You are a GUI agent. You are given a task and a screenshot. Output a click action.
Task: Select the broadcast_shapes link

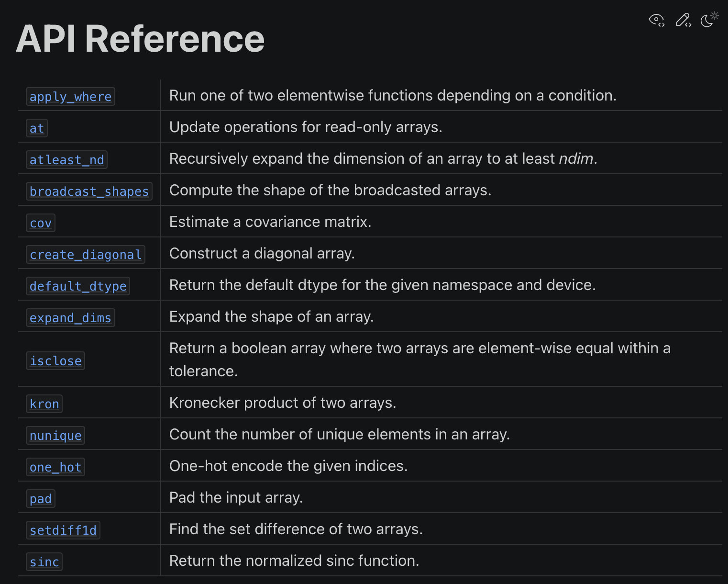click(x=89, y=191)
